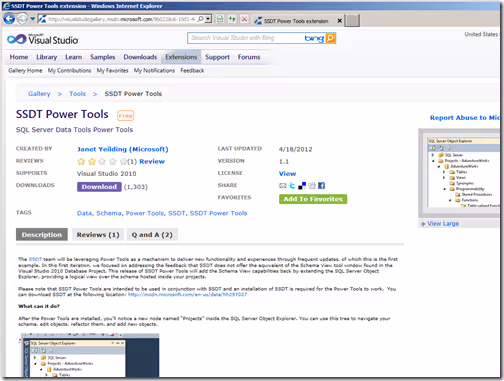Image resolution: width=504 pixels, height=381 pixels.
Task: Click the fifth rating star
Action: tap(123, 162)
